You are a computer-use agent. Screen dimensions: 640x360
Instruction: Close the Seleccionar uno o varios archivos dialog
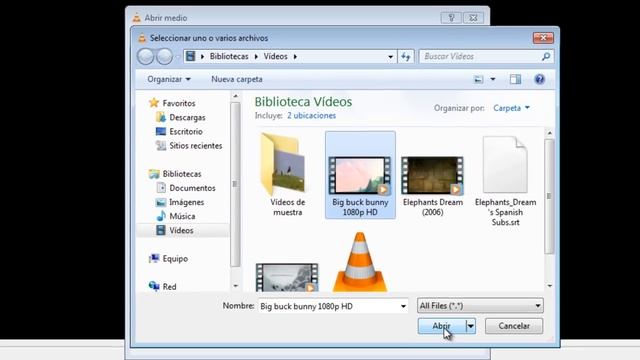543,38
